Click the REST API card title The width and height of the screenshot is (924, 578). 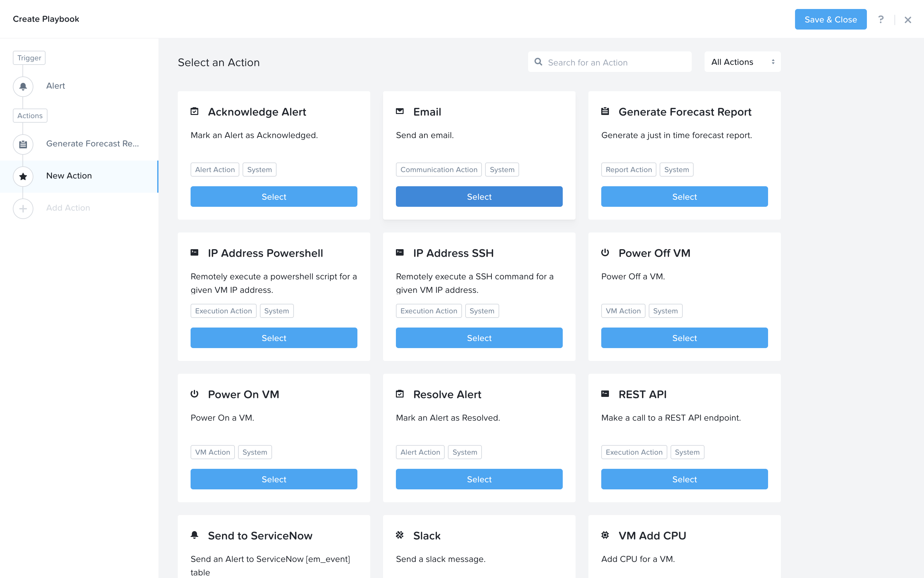(642, 394)
